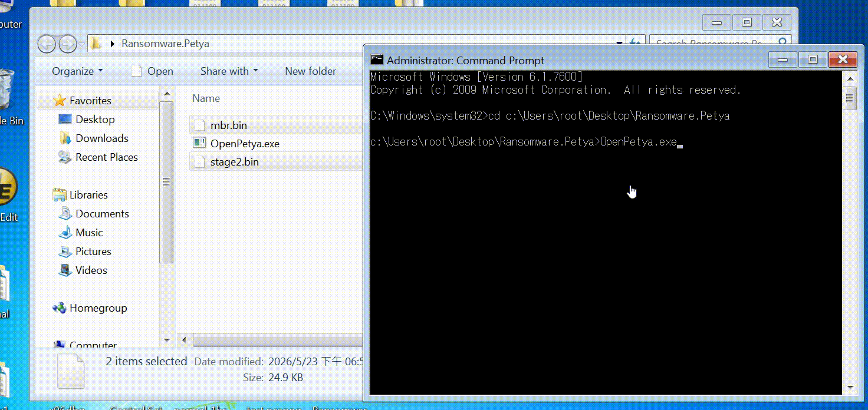
Task: Select Homegroup in navigation pane
Action: click(x=98, y=308)
